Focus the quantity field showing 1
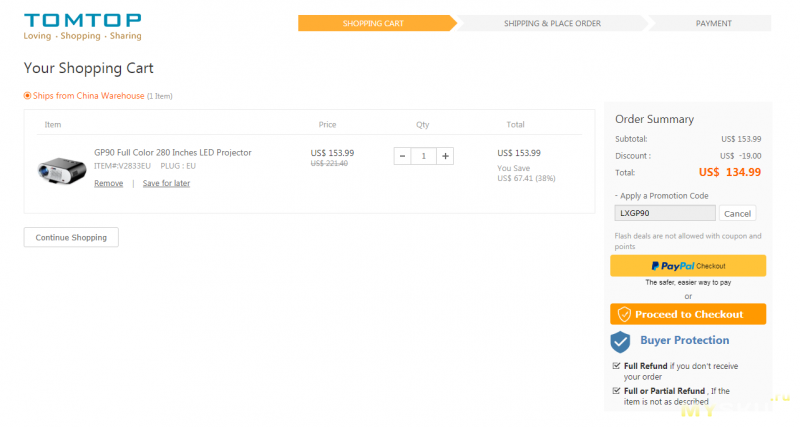The image size is (800, 427). (x=423, y=156)
